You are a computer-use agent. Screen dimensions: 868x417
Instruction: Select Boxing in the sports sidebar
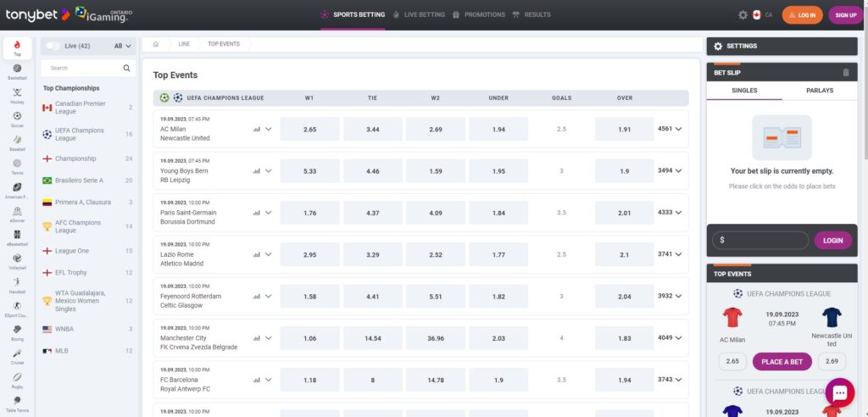17,333
